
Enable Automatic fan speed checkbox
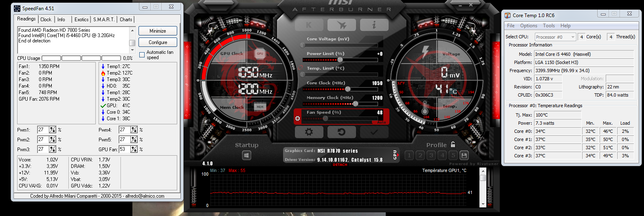pyautogui.click(x=142, y=55)
